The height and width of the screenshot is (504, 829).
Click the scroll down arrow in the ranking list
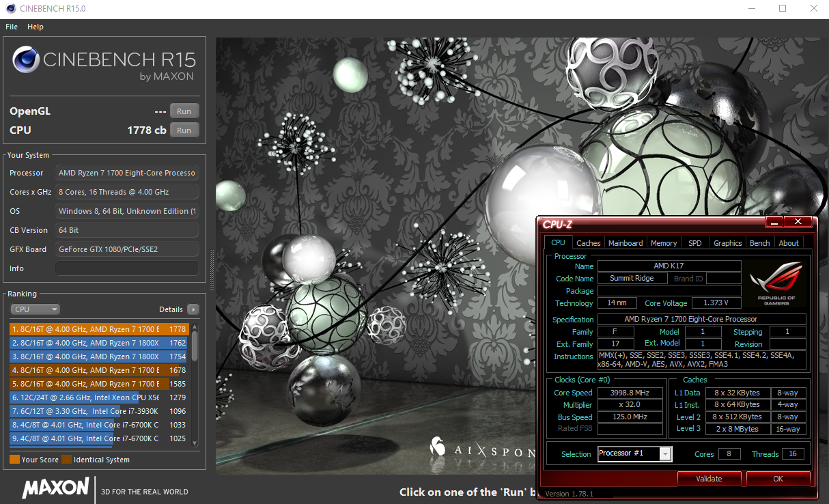pos(195,443)
